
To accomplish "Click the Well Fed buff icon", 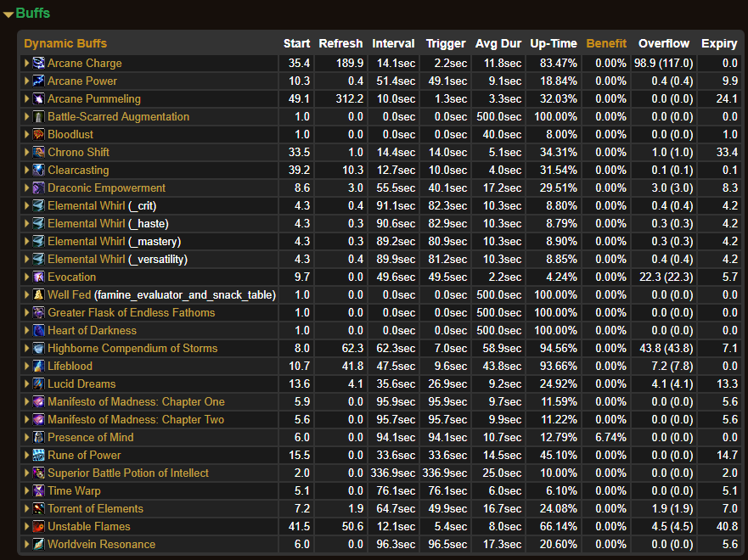I will point(39,295).
